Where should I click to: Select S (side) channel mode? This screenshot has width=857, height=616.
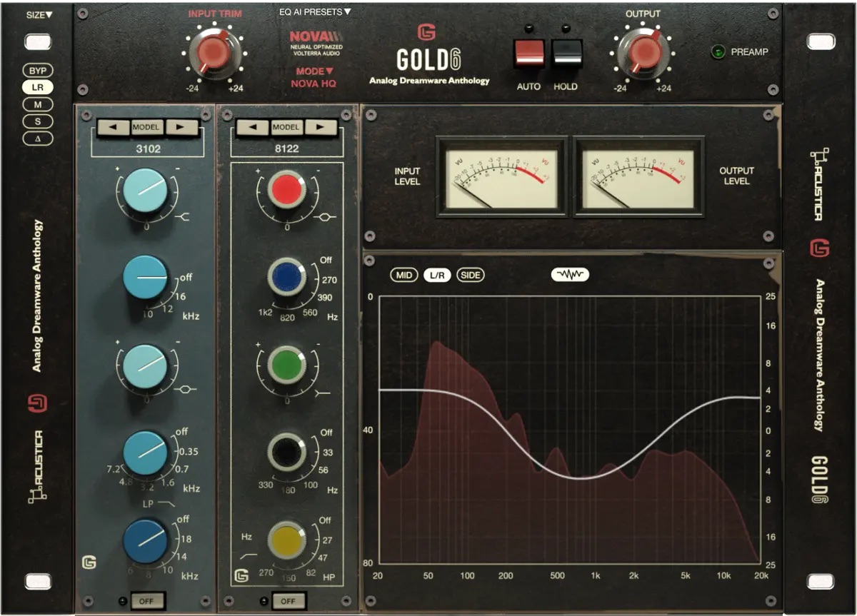pos(37,122)
